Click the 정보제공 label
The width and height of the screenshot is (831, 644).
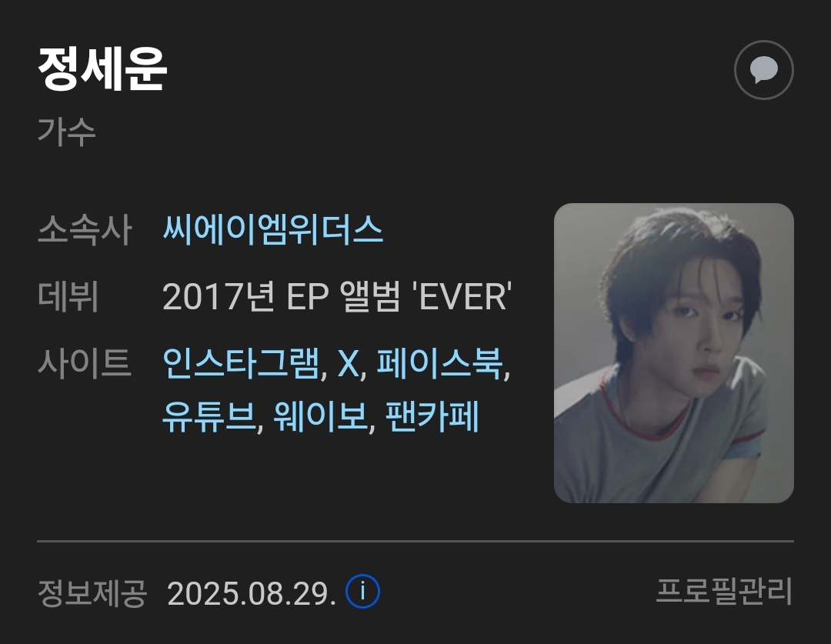tap(92, 592)
